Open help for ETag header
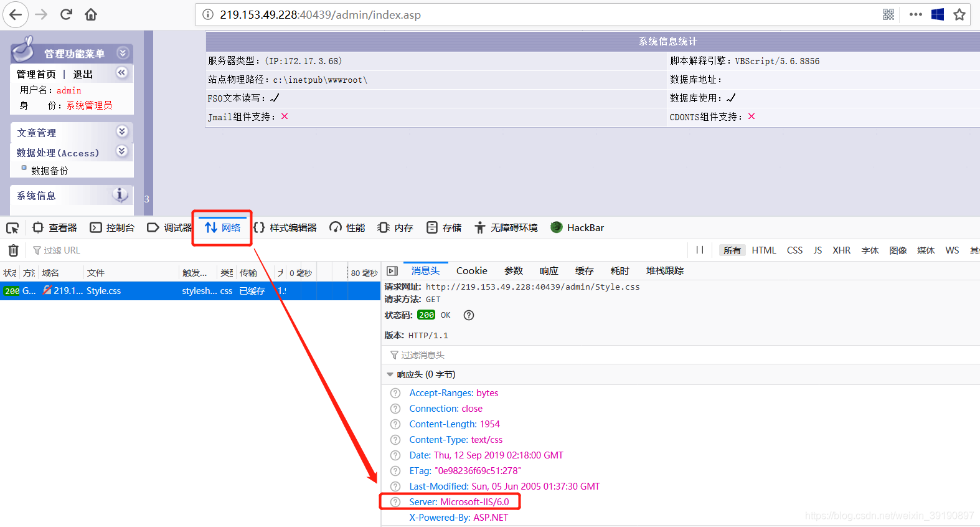This screenshot has height=527, width=980. coord(395,471)
